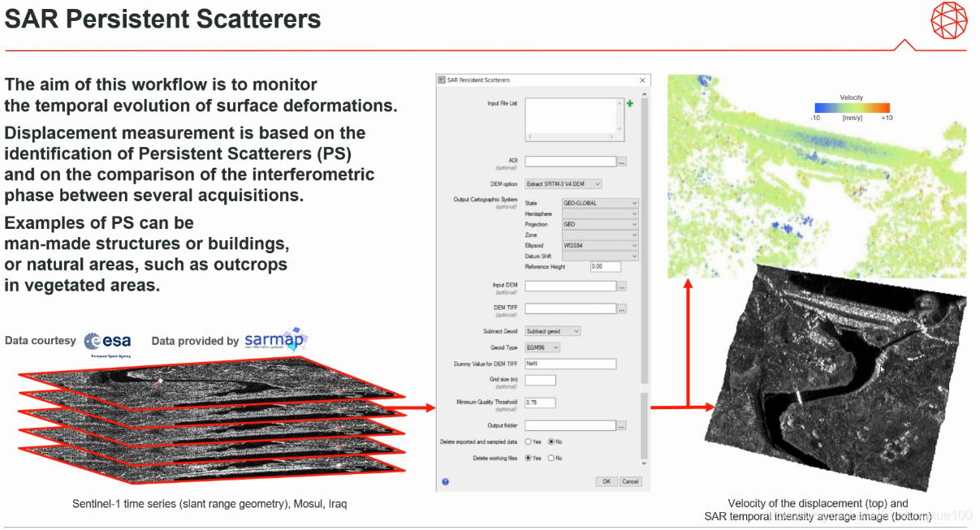Click the Output folder text field

571,425
